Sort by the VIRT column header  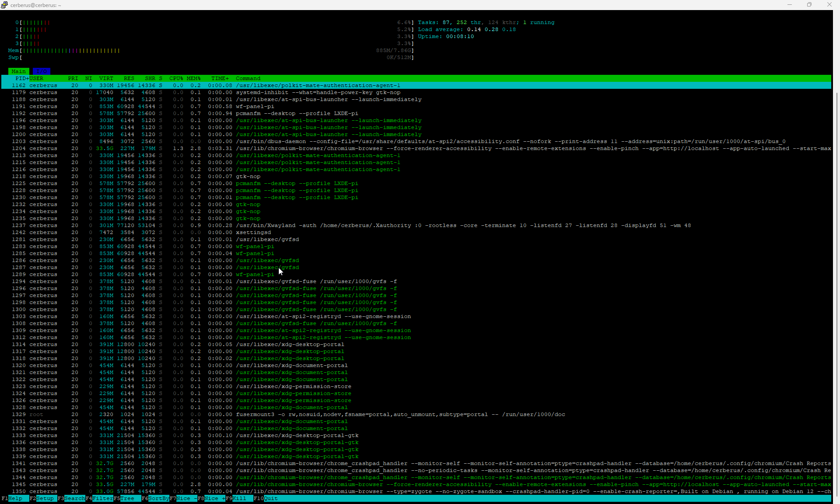[x=106, y=78]
